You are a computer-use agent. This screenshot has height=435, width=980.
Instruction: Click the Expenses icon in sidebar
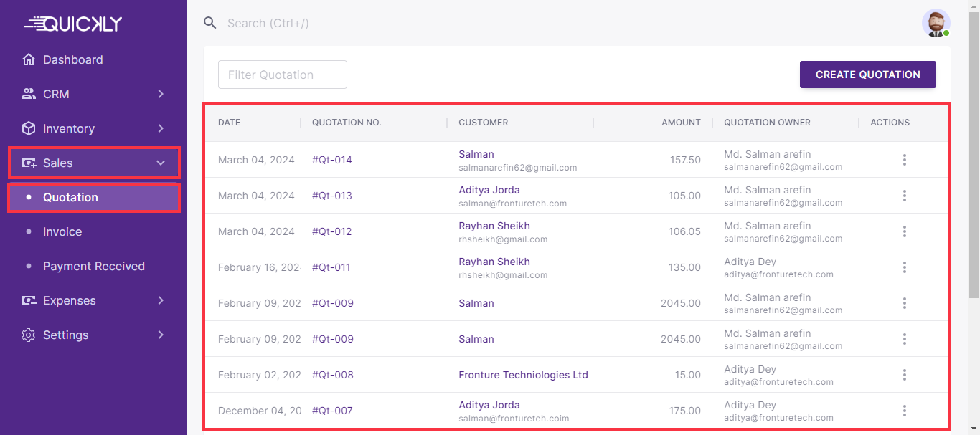click(x=29, y=300)
